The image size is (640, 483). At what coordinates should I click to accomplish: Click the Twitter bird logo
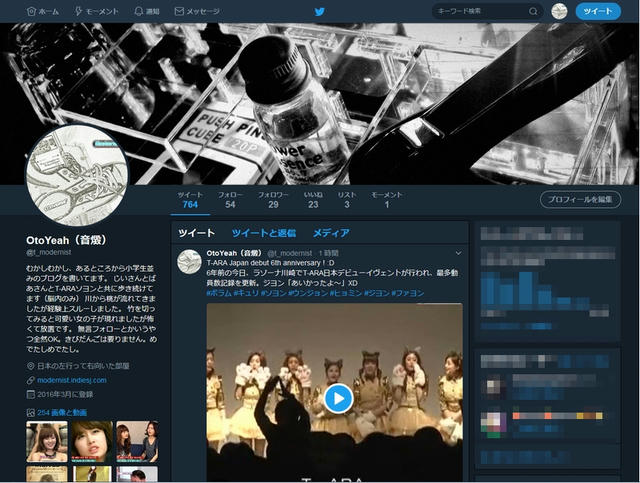tap(320, 11)
